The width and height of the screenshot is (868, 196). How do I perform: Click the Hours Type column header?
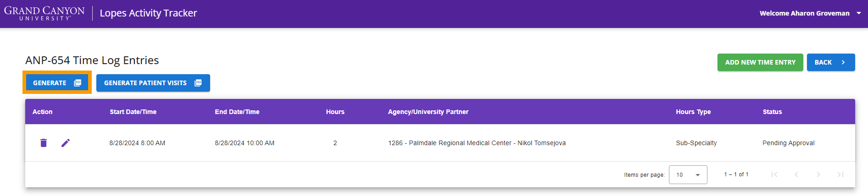point(693,112)
